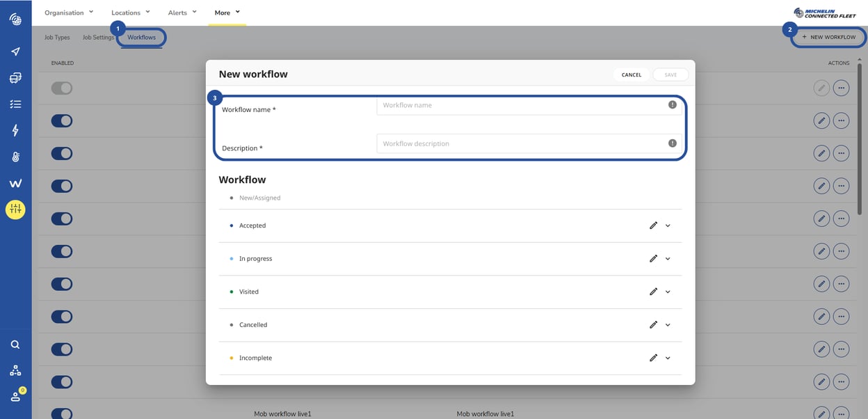Open the vehicles truck icon in sidebar
Image resolution: width=868 pixels, height=419 pixels.
(15, 78)
